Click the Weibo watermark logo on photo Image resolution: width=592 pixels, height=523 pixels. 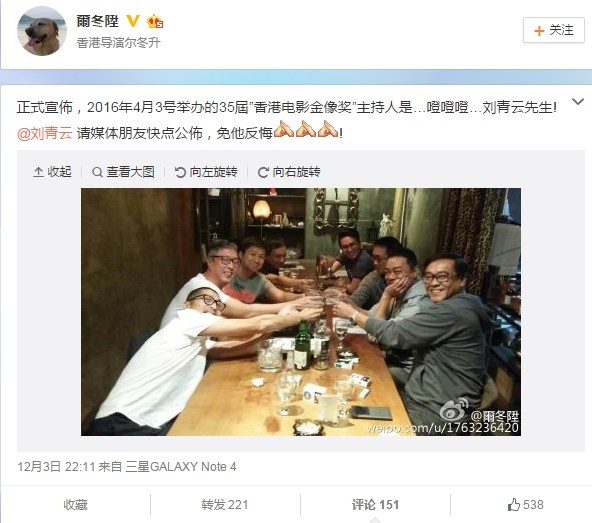pos(454,410)
